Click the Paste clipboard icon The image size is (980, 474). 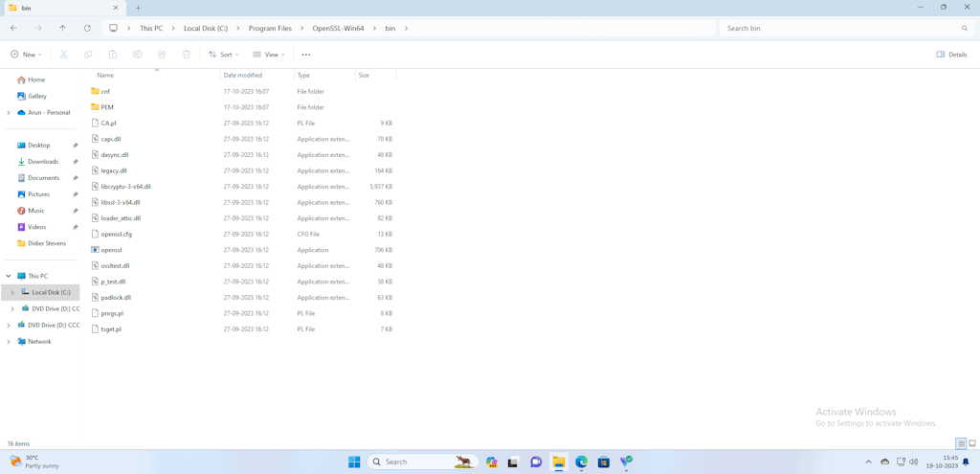tap(113, 55)
